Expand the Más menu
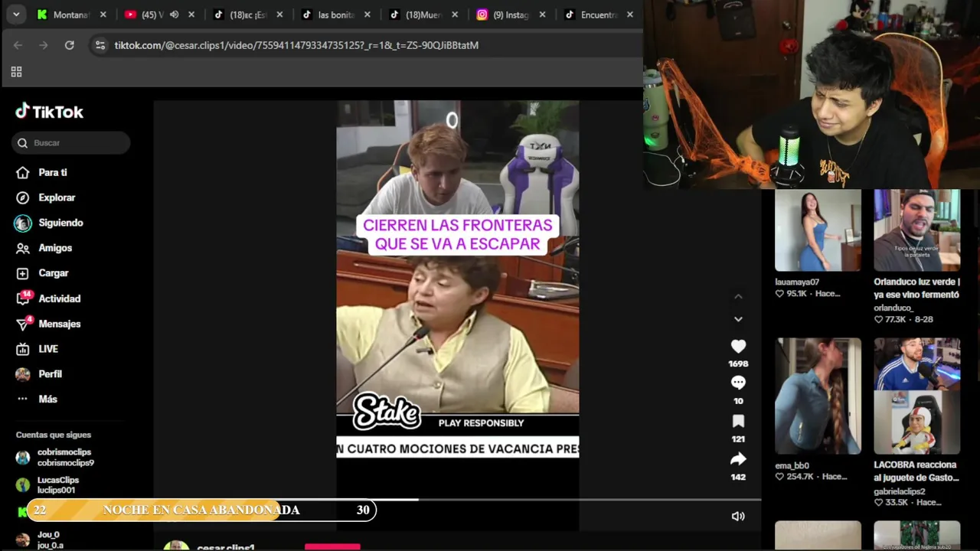 (x=37, y=399)
